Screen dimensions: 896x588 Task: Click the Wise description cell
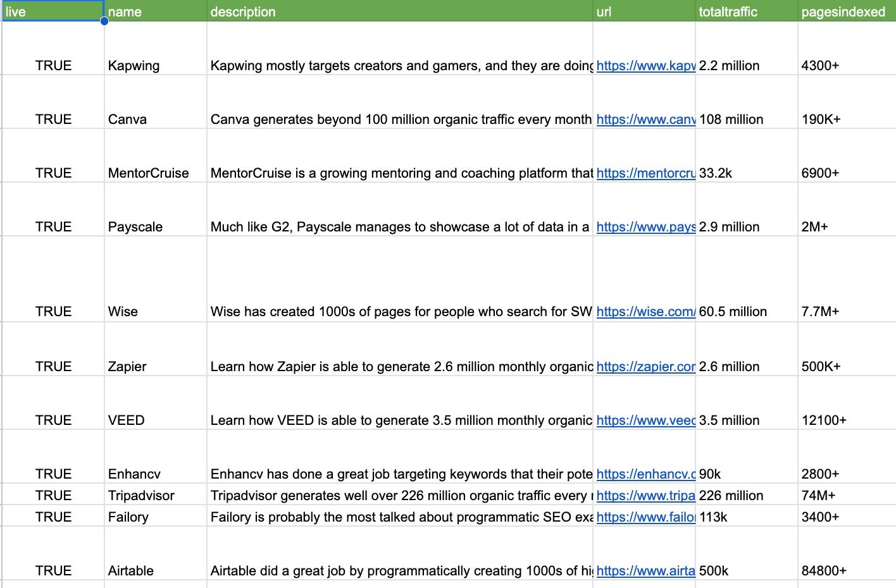click(x=400, y=279)
